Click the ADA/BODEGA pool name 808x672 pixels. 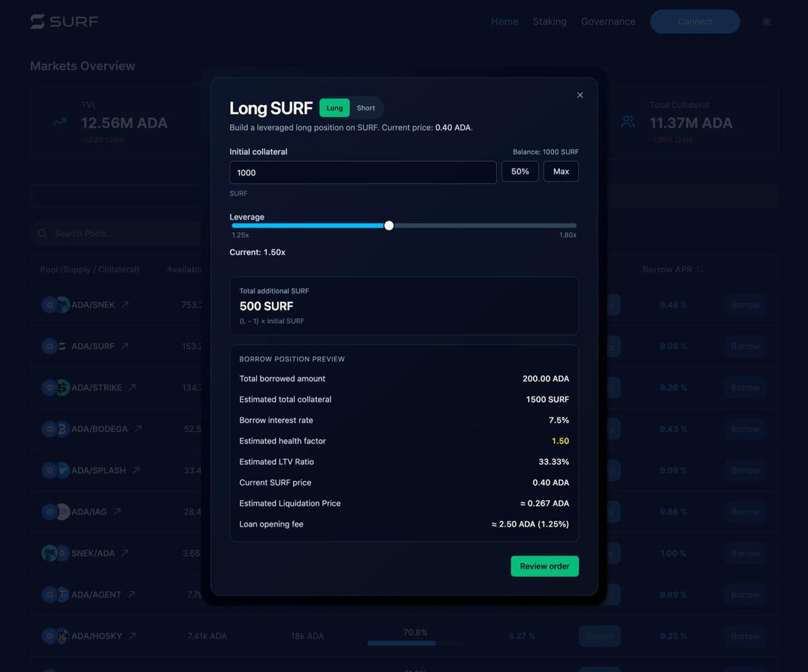click(x=100, y=429)
